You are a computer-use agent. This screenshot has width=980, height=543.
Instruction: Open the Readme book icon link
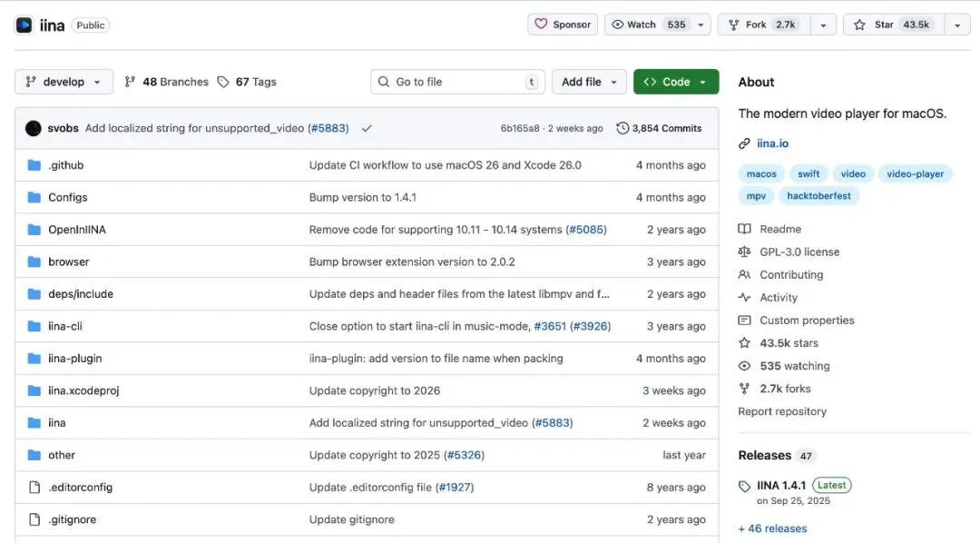coord(744,229)
